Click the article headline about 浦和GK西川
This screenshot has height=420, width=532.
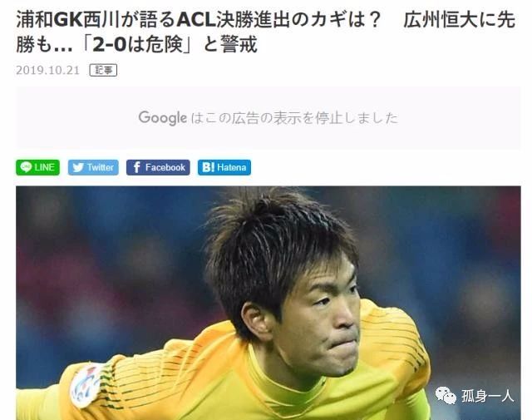tap(266, 32)
